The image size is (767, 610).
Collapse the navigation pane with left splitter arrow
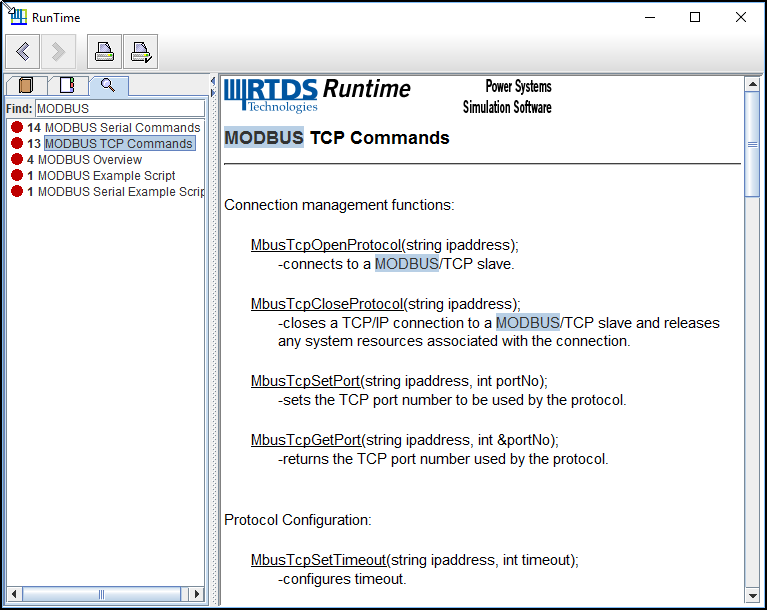(x=213, y=81)
